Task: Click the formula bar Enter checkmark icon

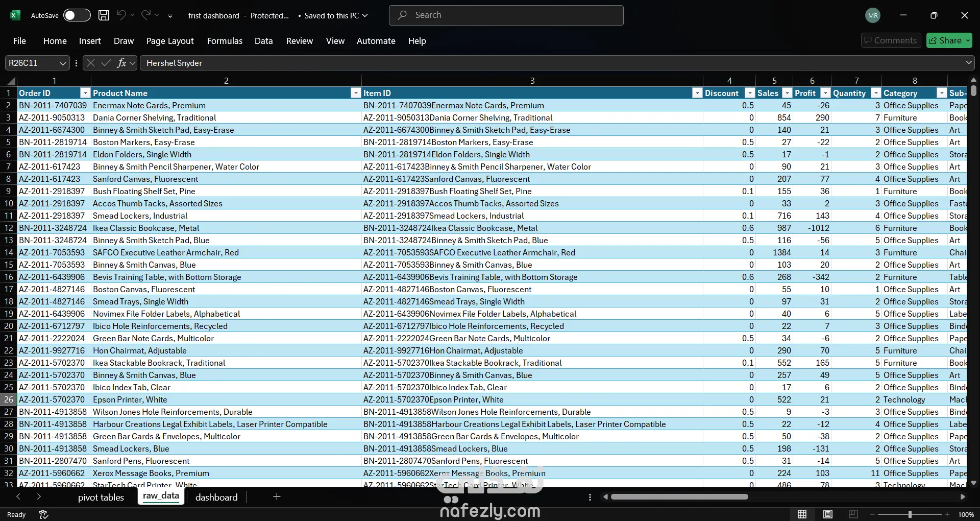Action: click(x=106, y=63)
